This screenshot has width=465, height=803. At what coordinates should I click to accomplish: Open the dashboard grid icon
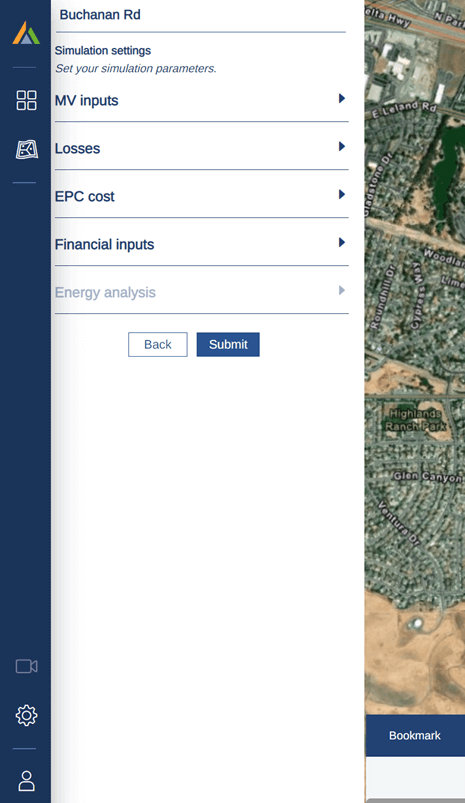(x=26, y=100)
